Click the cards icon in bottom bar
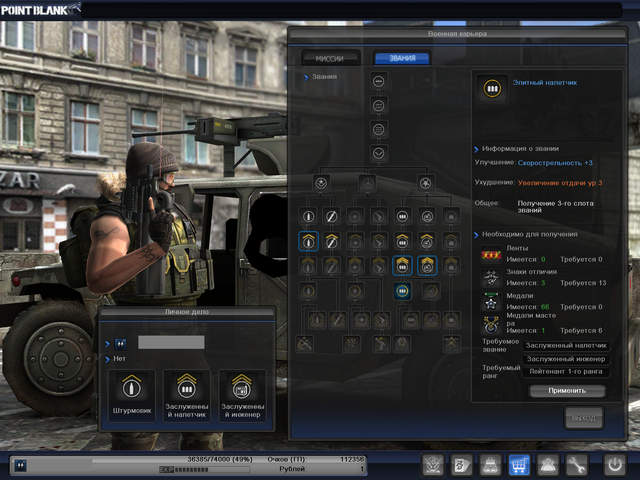Viewport: 640px width, 480px height. (x=461, y=464)
